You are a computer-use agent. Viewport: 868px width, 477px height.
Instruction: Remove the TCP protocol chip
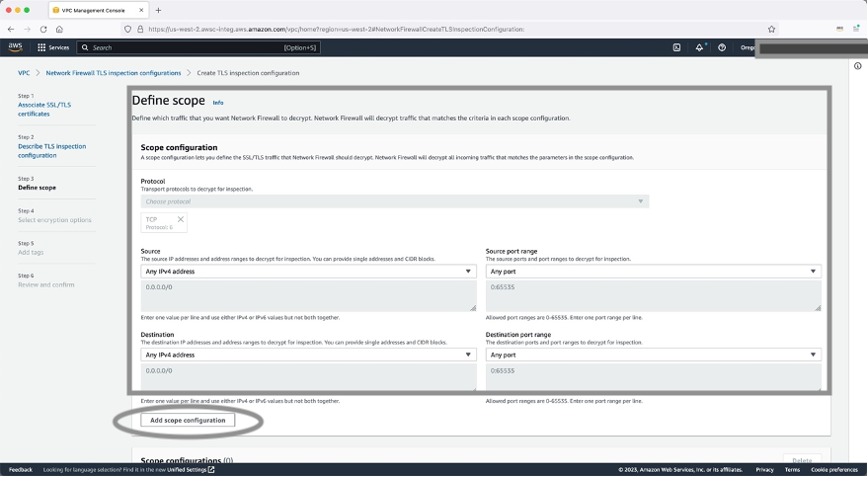pos(181,219)
